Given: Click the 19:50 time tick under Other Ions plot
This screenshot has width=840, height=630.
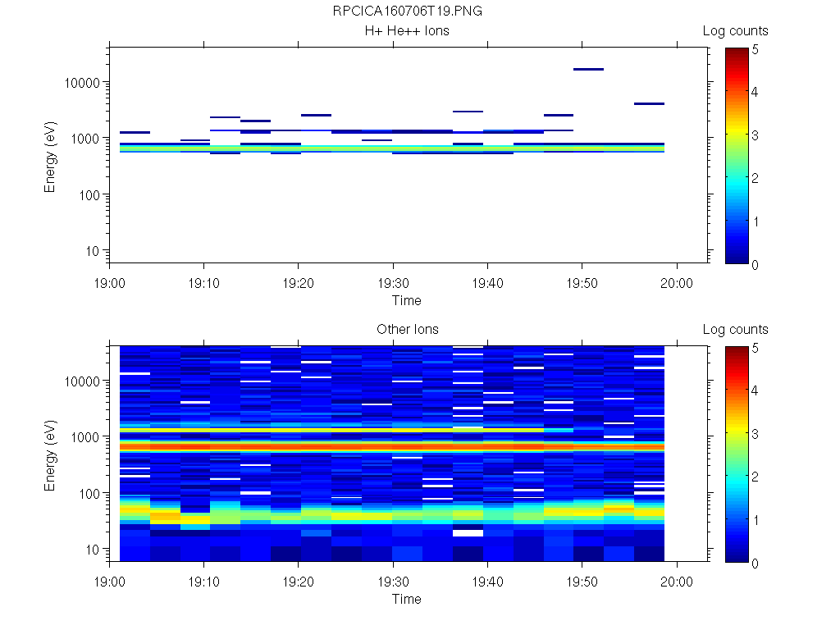Looking at the screenshot, I should [582, 582].
